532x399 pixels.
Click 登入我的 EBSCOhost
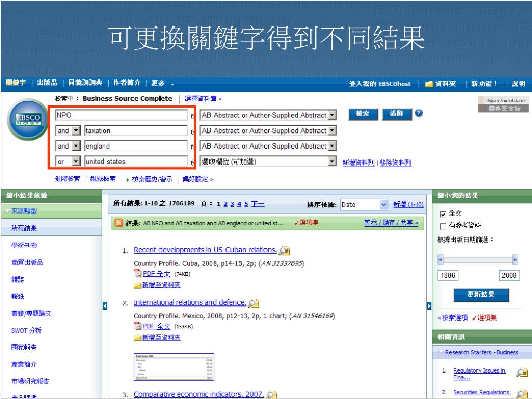[380, 84]
